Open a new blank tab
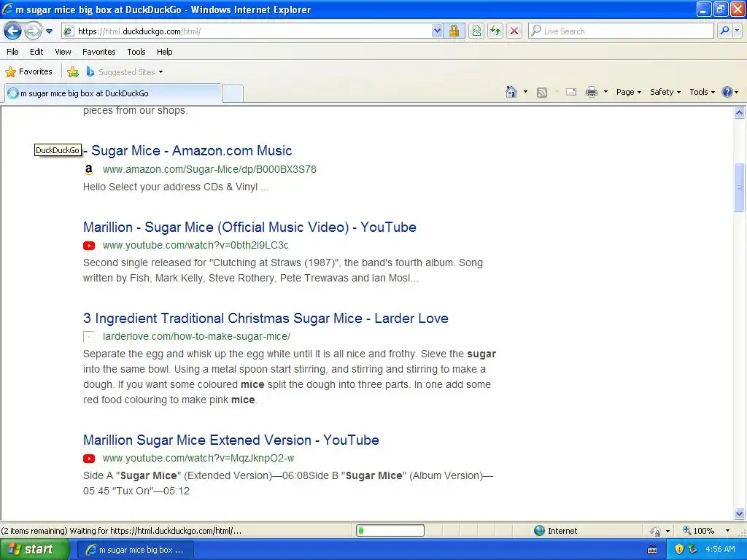The width and height of the screenshot is (747, 560). click(x=233, y=93)
